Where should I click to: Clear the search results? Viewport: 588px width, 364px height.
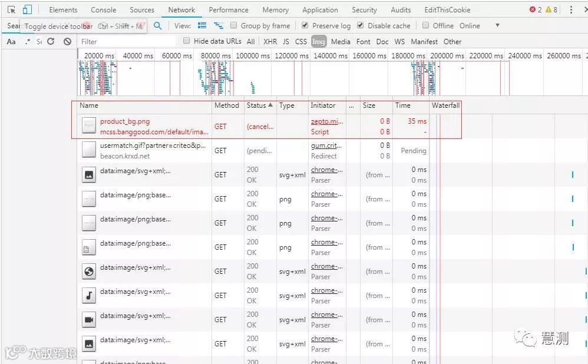(x=67, y=41)
